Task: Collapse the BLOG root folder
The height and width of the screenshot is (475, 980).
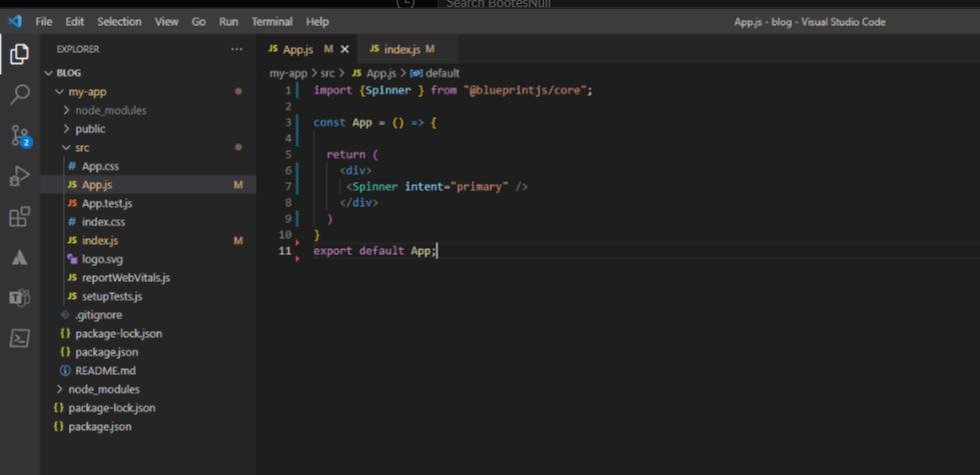Action: 68,73
